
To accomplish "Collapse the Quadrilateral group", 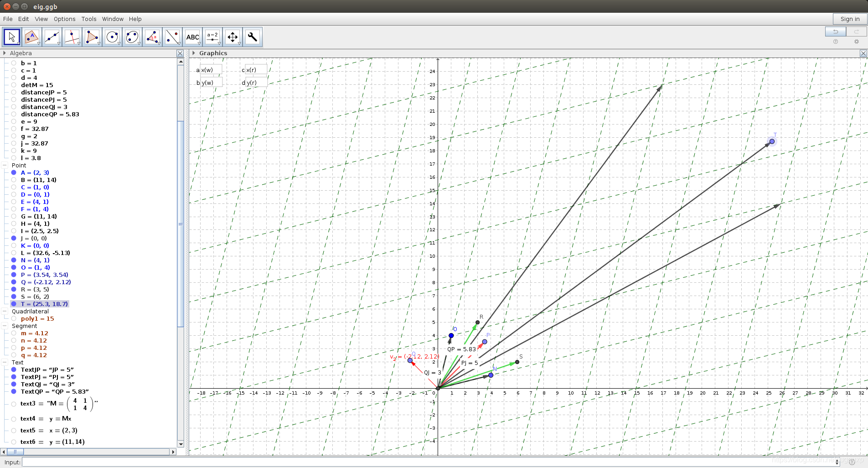I will [x=5, y=311].
